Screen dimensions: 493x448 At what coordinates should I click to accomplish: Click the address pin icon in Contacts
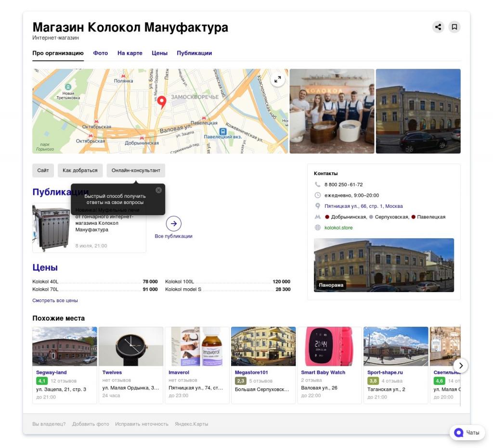click(318, 206)
